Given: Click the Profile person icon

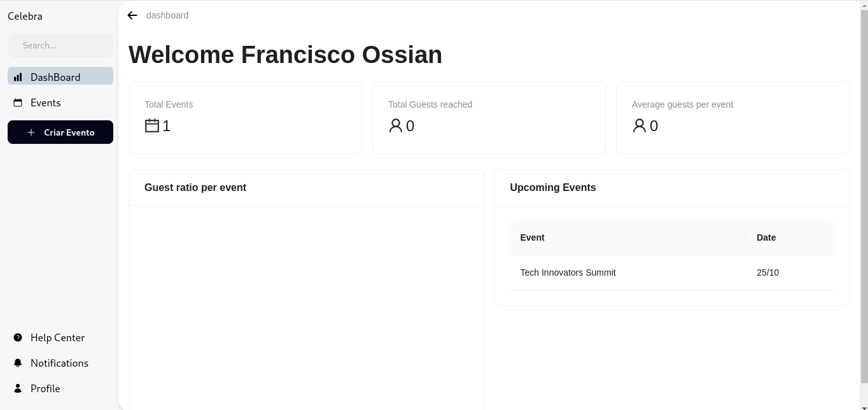Looking at the screenshot, I should pyautogui.click(x=18, y=388).
